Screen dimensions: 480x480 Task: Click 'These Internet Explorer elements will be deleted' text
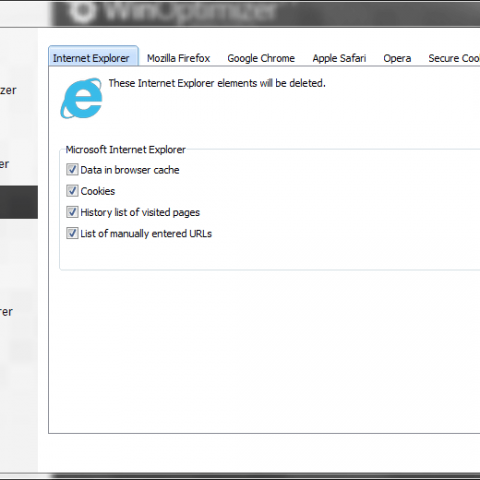(x=217, y=83)
